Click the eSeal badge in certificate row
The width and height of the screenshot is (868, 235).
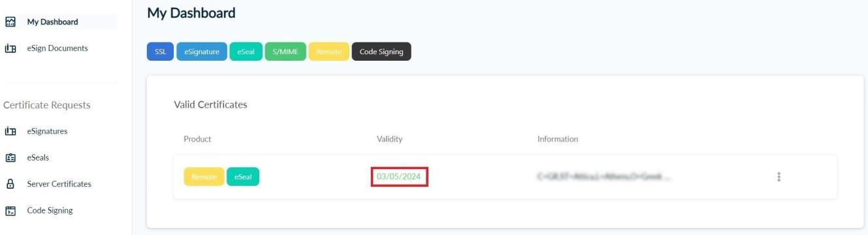click(x=243, y=177)
